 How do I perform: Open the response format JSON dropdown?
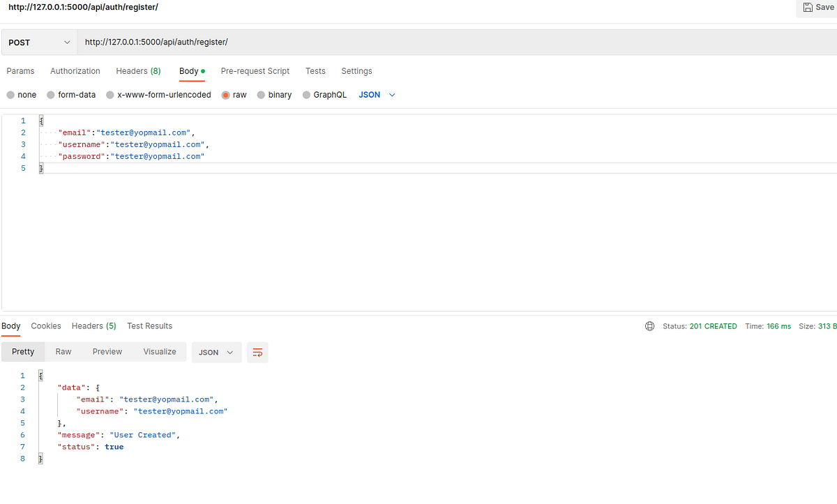coord(216,352)
